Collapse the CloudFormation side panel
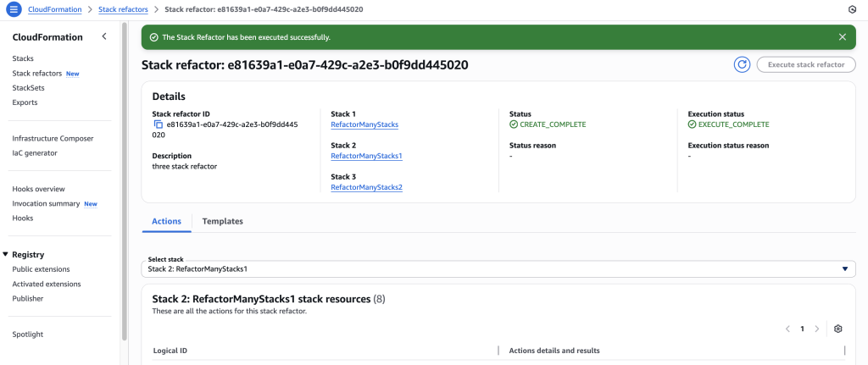 click(x=104, y=36)
